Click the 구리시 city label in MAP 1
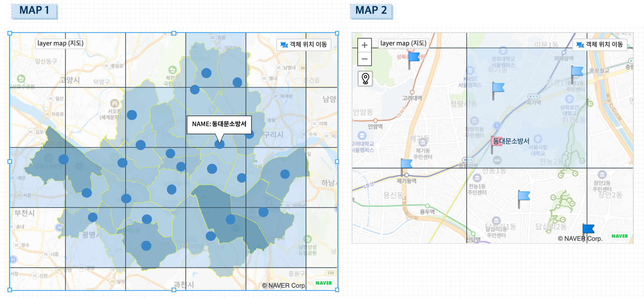This screenshot has height=298, width=644. 273,135
